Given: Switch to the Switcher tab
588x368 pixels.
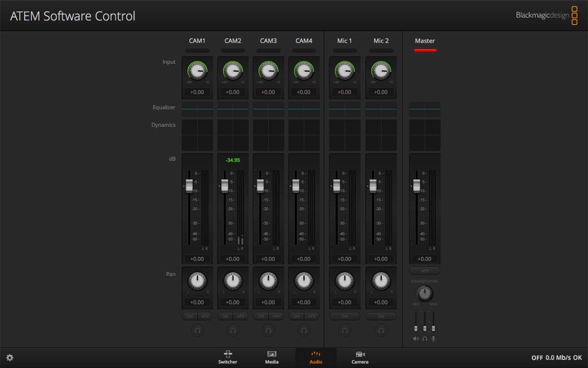Looking at the screenshot, I should click(228, 357).
